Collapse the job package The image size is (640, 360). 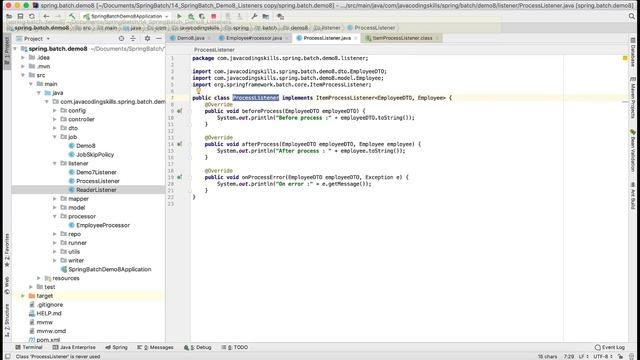[x=55, y=137]
